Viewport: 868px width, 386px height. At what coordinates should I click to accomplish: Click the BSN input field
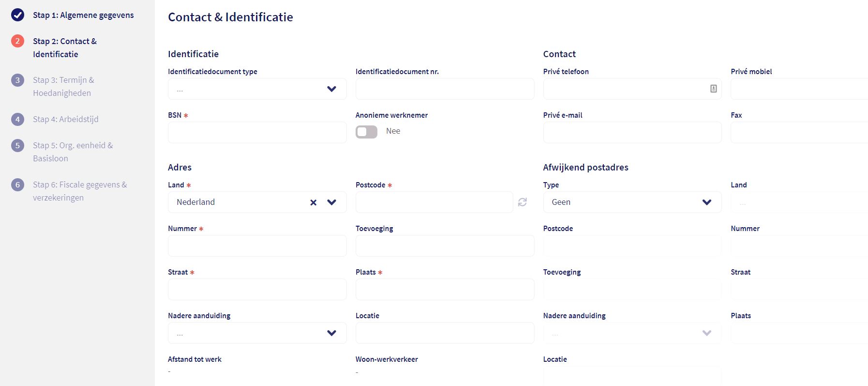(257, 133)
